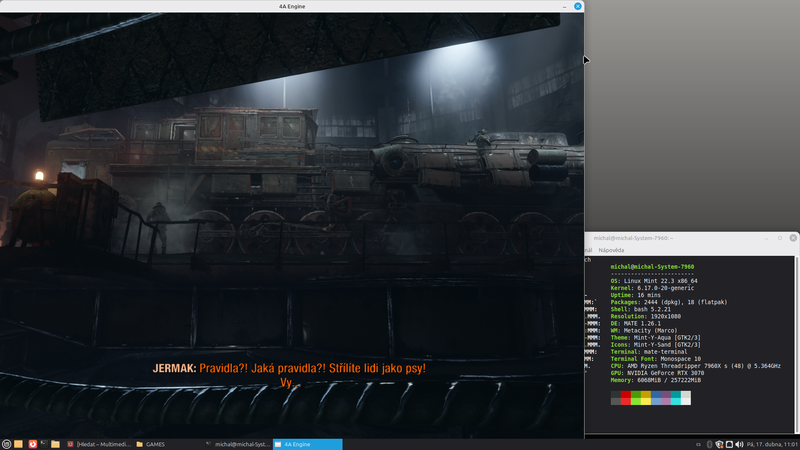Minimize the terminal window
This screenshot has height=450, width=800.
pos(766,238)
